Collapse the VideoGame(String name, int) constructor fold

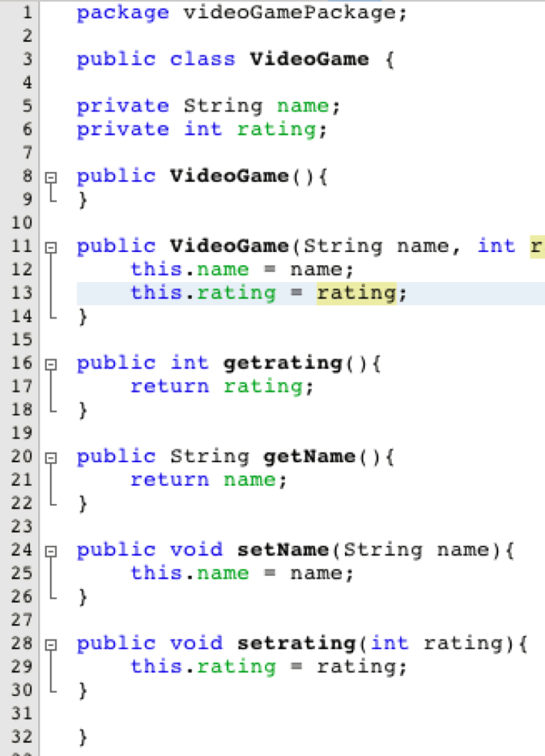pyautogui.click(x=51, y=247)
